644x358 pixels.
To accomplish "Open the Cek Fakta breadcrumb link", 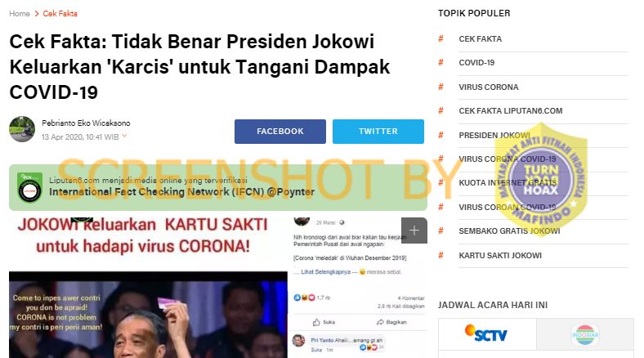I will click(60, 14).
